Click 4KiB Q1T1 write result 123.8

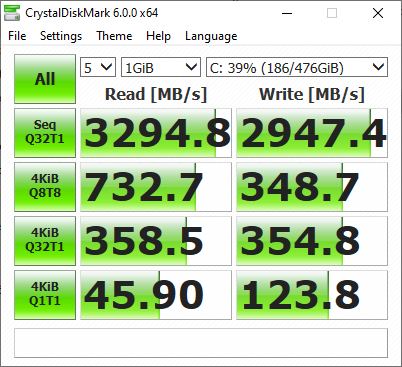pos(312,295)
